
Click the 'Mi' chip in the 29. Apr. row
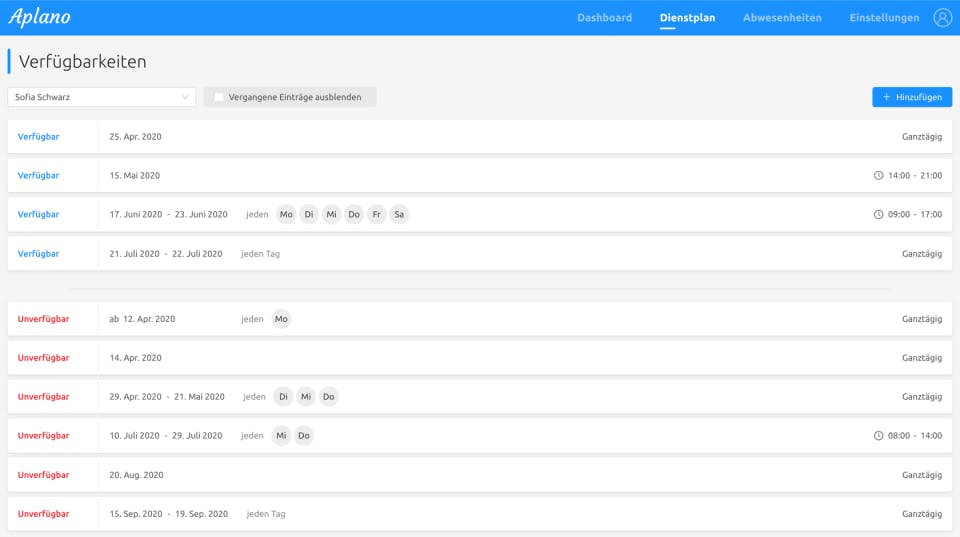click(306, 397)
